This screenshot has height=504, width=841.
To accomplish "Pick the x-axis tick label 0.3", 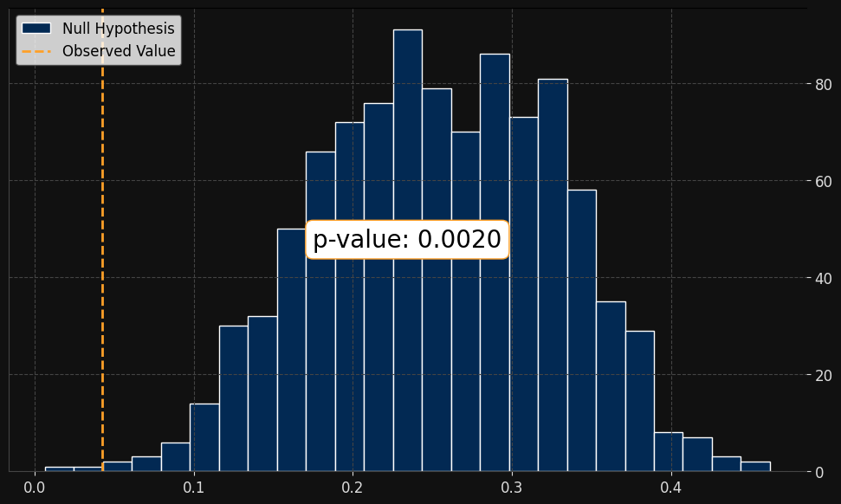I will [512, 488].
